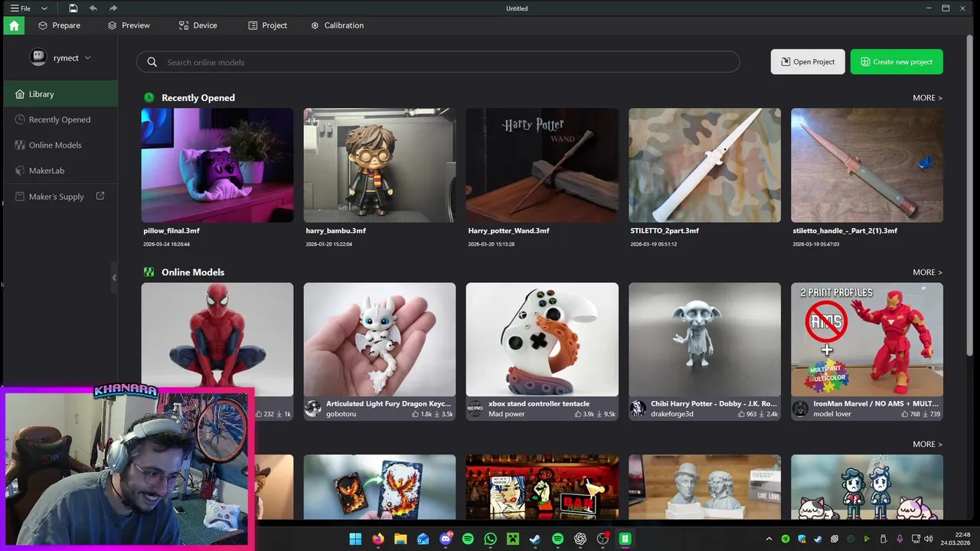Select MakerLab in the sidebar

coord(59,170)
